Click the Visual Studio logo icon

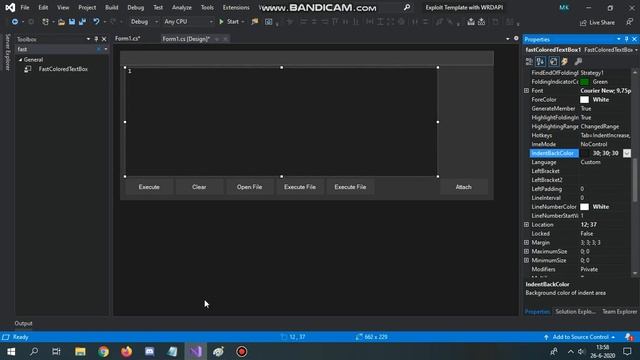click(10, 7)
